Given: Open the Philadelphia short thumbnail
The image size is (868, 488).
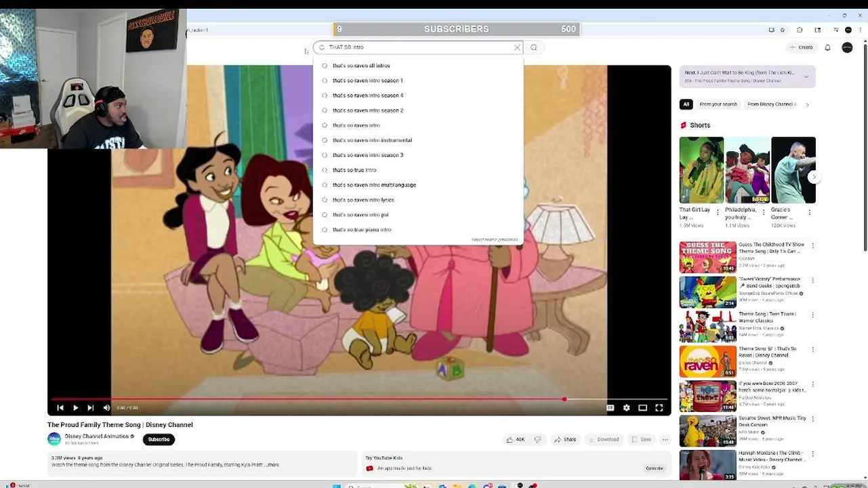Looking at the screenshot, I should pyautogui.click(x=747, y=170).
